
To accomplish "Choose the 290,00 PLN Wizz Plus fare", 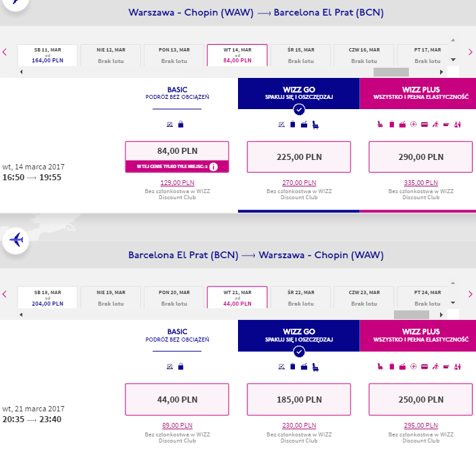I will coord(421,157).
